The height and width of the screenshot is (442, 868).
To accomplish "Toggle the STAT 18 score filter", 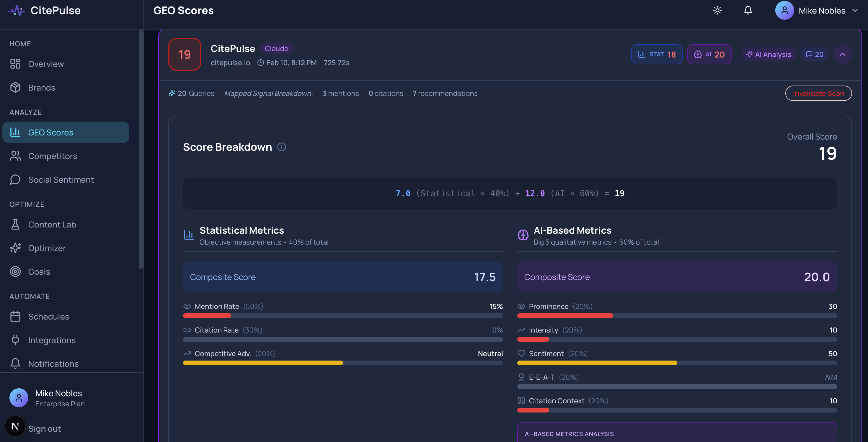I will click(x=656, y=54).
